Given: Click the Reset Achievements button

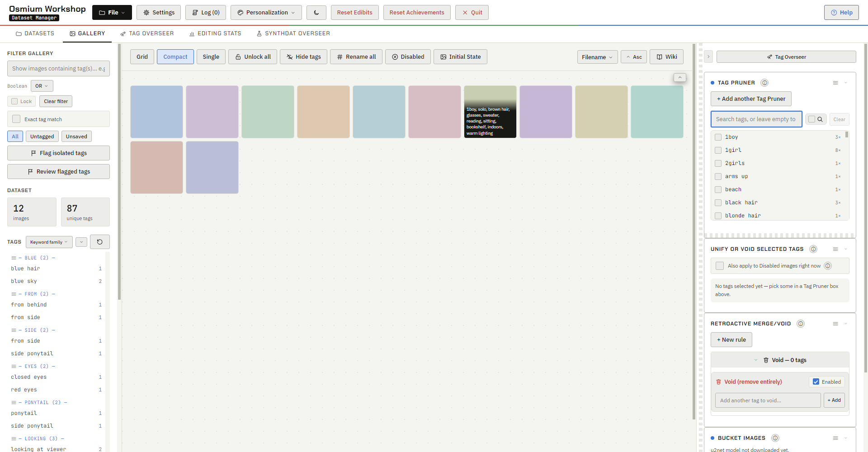Looking at the screenshot, I should click(417, 13).
